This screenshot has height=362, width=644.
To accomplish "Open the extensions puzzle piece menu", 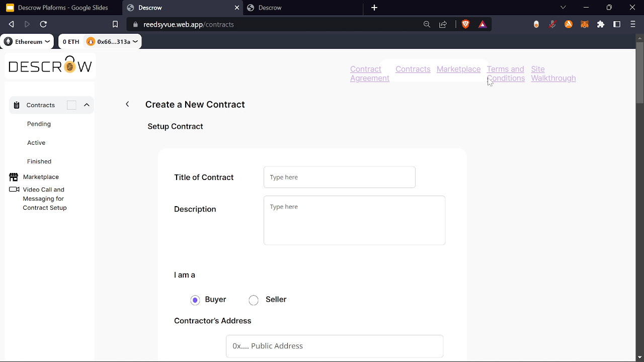I will [x=601, y=24].
